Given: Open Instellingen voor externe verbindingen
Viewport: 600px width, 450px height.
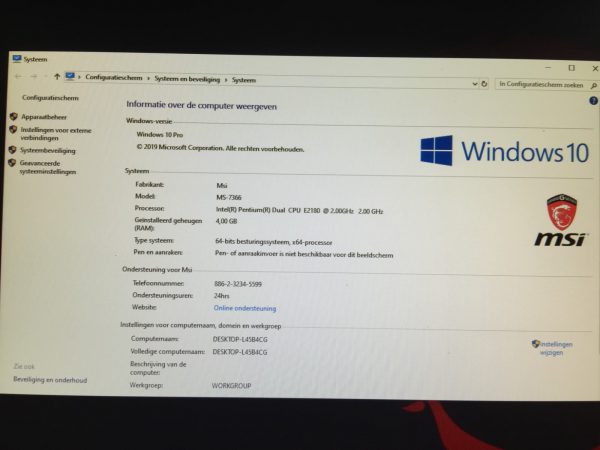Looking at the screenshot, I should coord(56,134).
